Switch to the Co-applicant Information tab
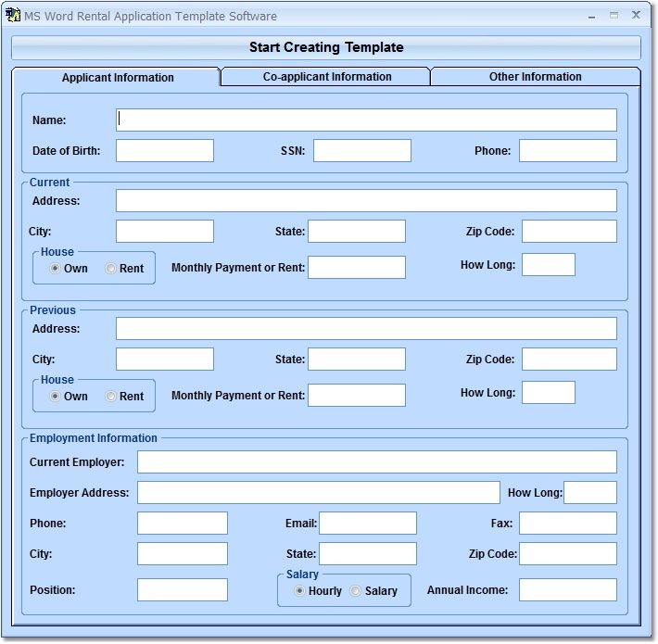Screen dimensions: 658x644 [326, 77]
